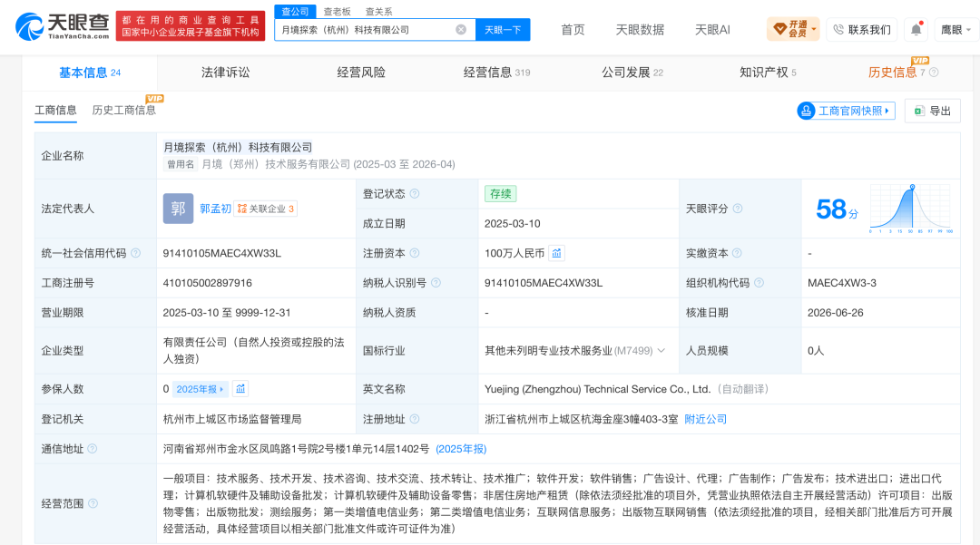Click the 核准日期 value 2026-06-26
Screen dimensions: 980x545
pos(836,313)
